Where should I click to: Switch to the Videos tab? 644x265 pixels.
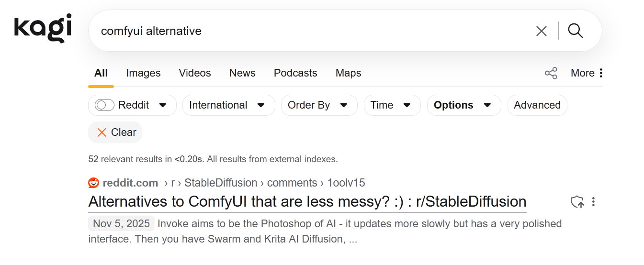(x=195, y=73)
